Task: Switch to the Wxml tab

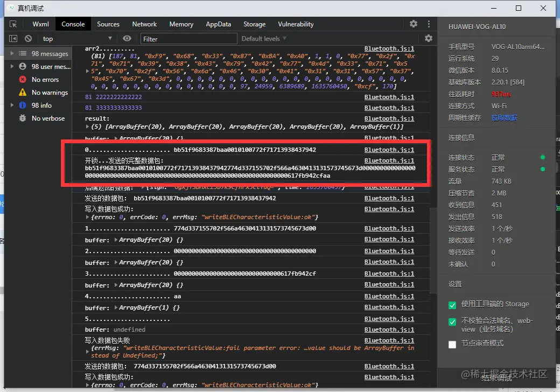Action: point(40,24)
